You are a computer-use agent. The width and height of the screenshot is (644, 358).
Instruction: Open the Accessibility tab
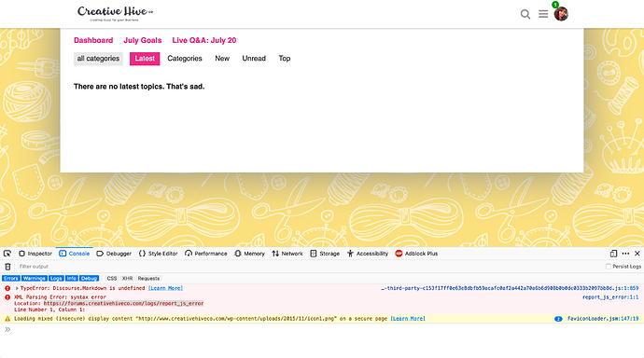368,254
